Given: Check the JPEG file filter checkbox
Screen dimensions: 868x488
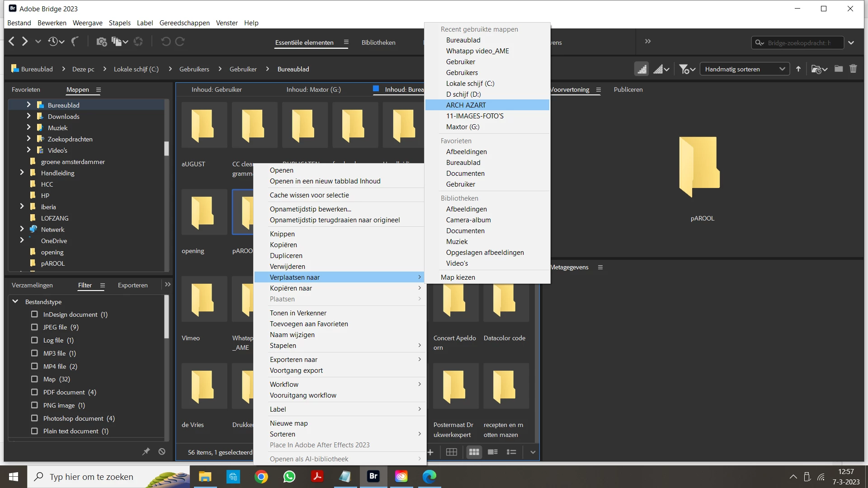Looking at the screenshot, I should click(34, 327).
